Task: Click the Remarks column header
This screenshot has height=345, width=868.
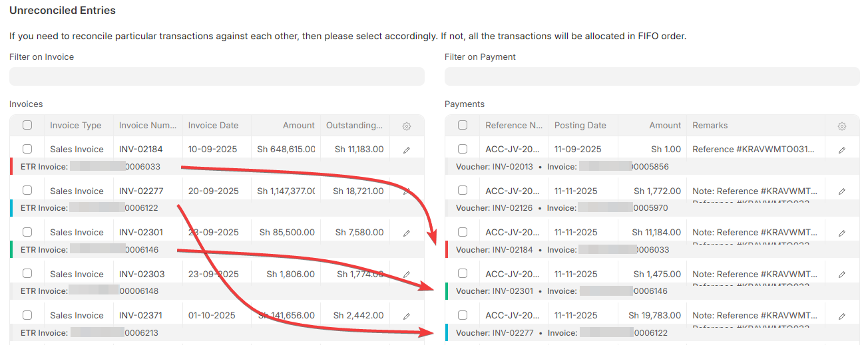Action: (710, 126)
